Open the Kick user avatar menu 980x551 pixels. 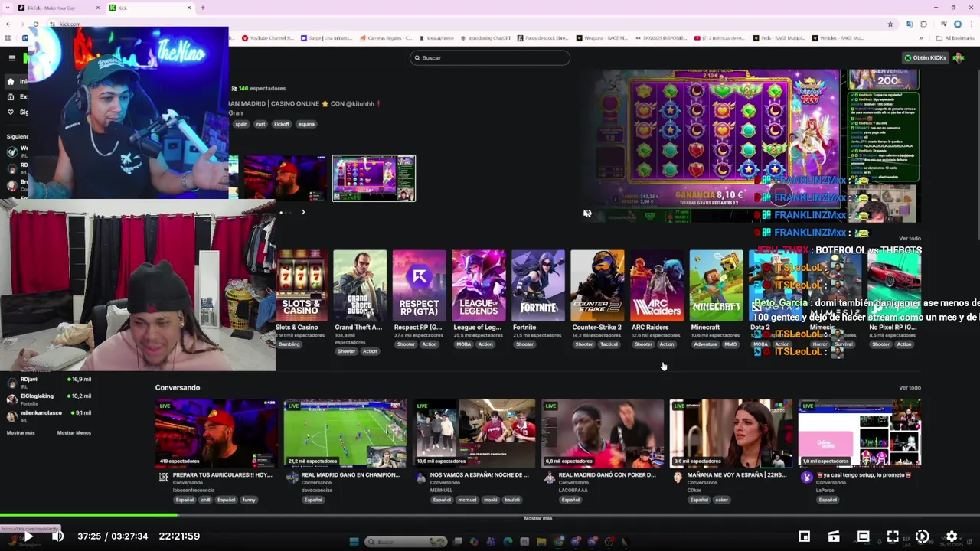click(x=959, y=58)
